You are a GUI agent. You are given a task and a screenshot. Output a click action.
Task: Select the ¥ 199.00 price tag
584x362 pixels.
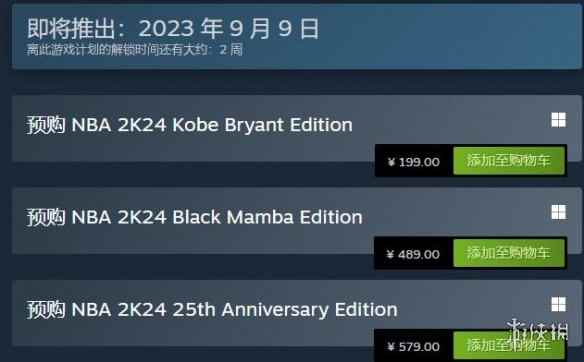413,162
